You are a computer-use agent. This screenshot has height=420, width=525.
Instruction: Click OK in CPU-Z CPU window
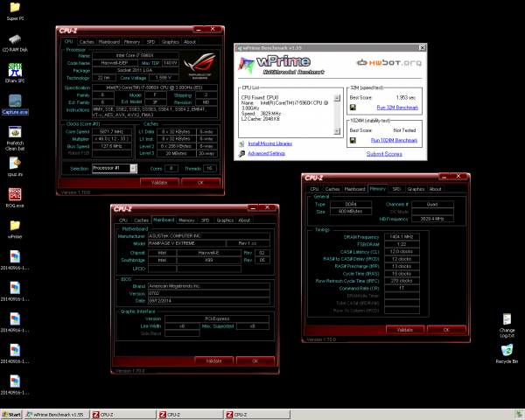pos(200,183)
